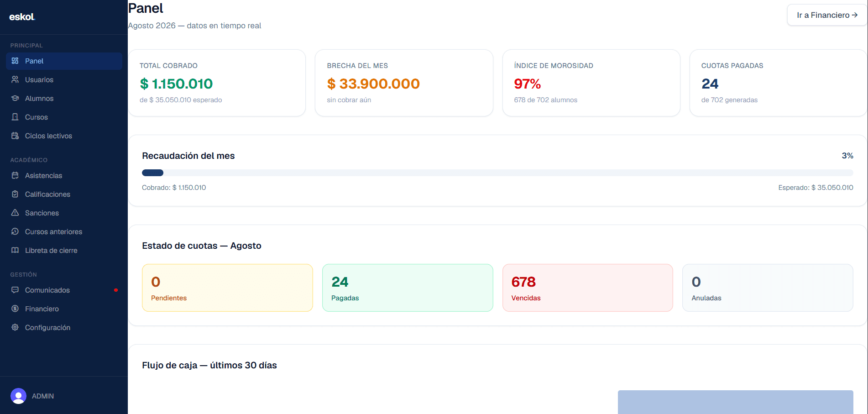The height and width of the screenshot is (414, 868).
Task: Click the 3% collection percentage value
Action: [x=847, y=156]
